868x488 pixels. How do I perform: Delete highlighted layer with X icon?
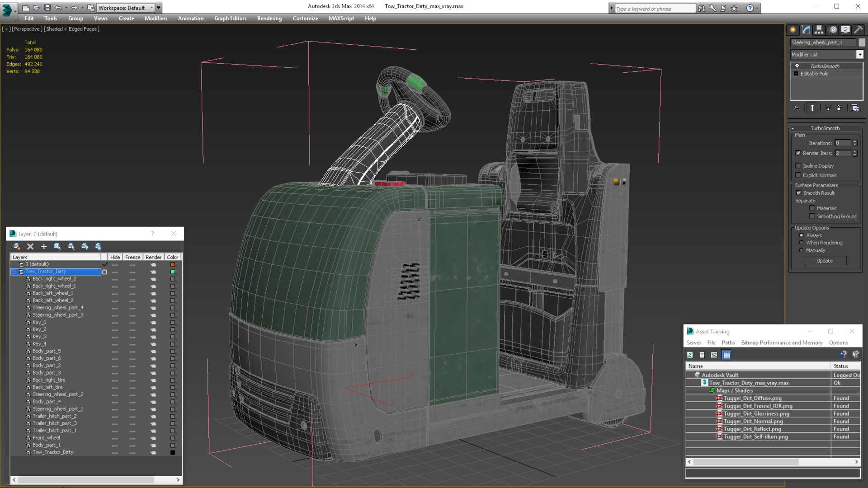pos(30,246)
